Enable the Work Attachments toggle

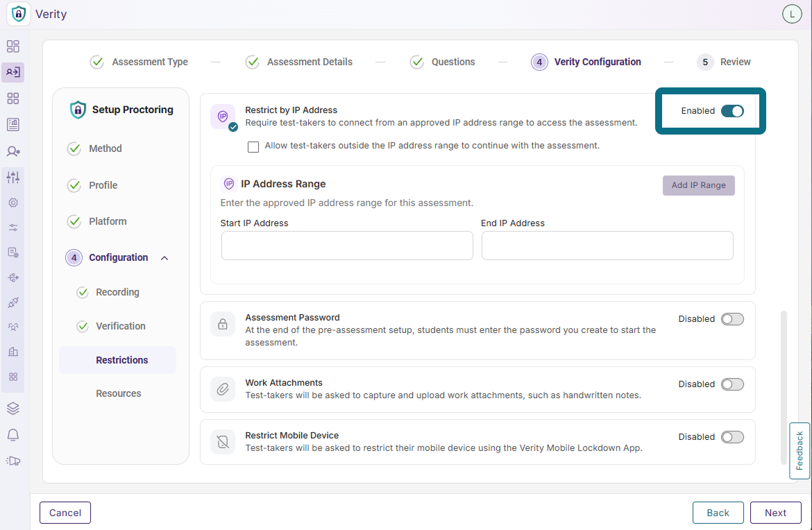point(732,384)
